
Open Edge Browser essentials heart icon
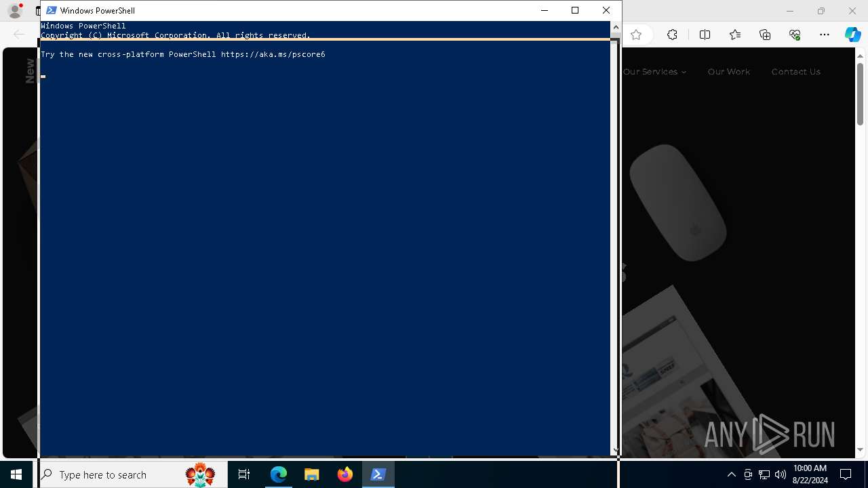795,35
